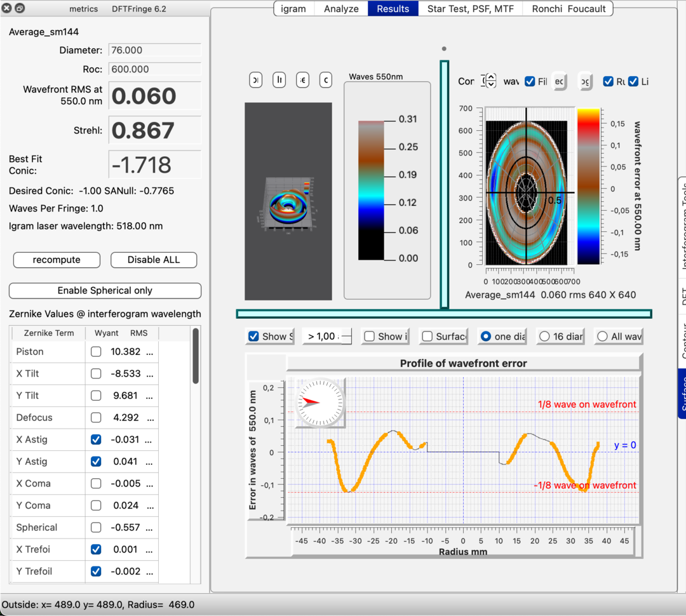Toggle the Fil checkbox above the contour map
Screen dimensions: 686x616
point(530,81)
